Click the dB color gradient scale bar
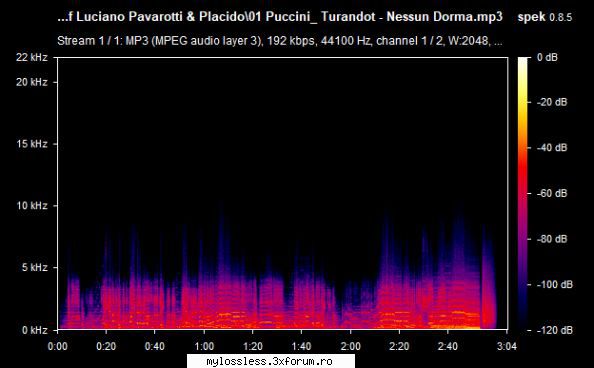594x368 pixels. pyautogui.click(x=523, y=194)
